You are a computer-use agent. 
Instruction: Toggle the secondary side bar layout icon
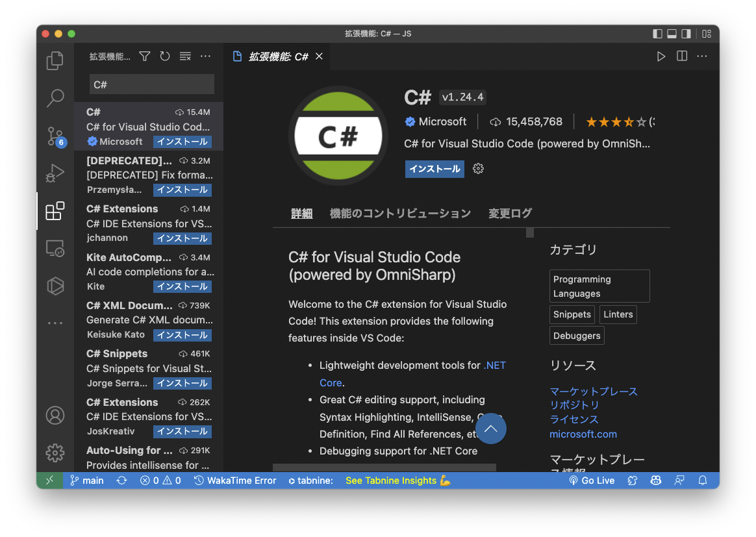[x=686, y=34]
